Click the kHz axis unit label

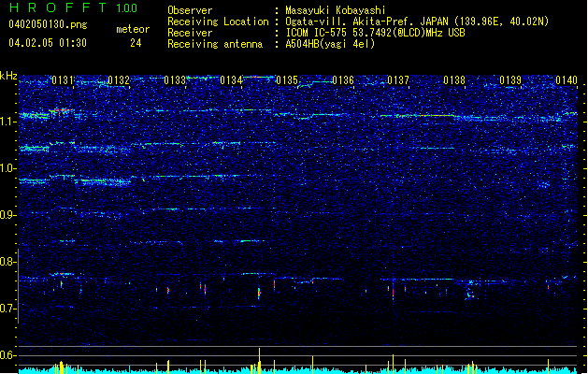8,76
